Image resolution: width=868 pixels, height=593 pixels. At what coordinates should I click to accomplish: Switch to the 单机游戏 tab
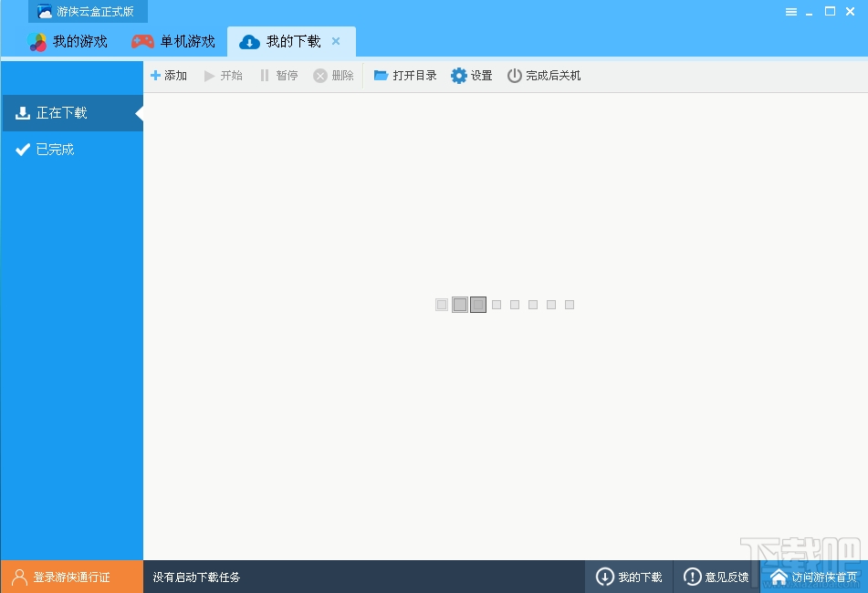click(173, 41)
